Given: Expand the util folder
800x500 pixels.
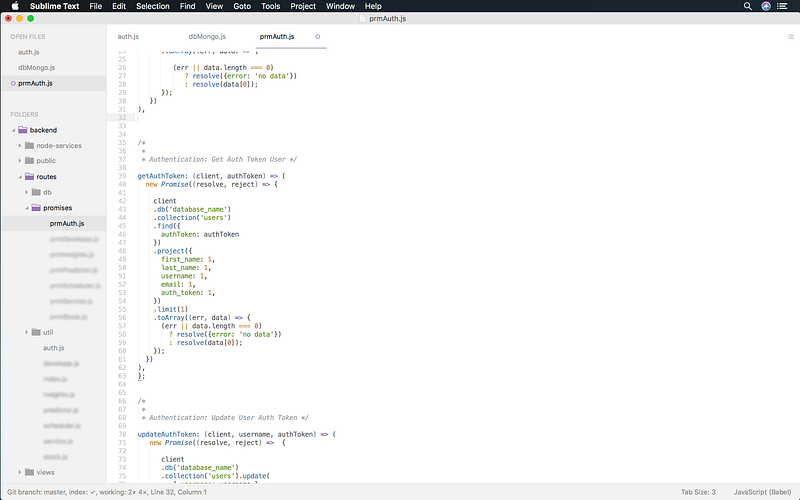Looking at the screenshot, I should pos(27,332).
